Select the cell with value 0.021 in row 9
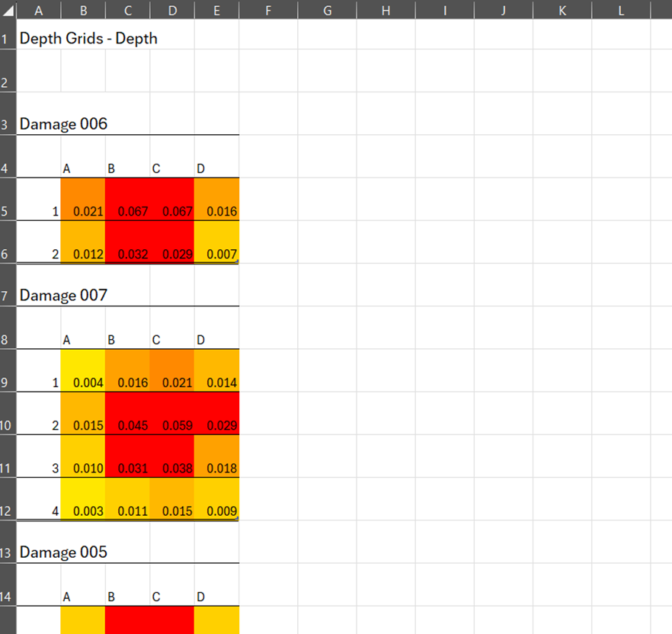Image resolution: width=672 pixels, height=634 pixels. click(x=172, y=371)
